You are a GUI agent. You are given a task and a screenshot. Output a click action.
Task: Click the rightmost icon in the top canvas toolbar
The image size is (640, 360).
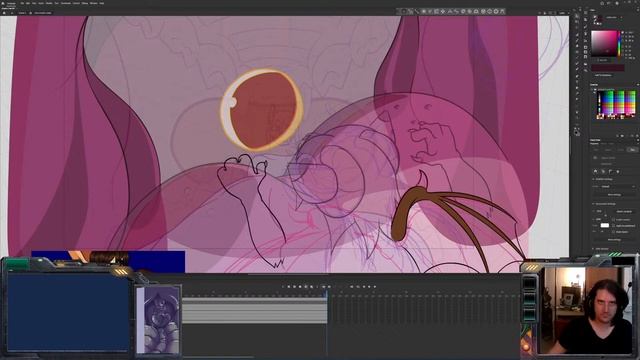click(x=502, y=11)
